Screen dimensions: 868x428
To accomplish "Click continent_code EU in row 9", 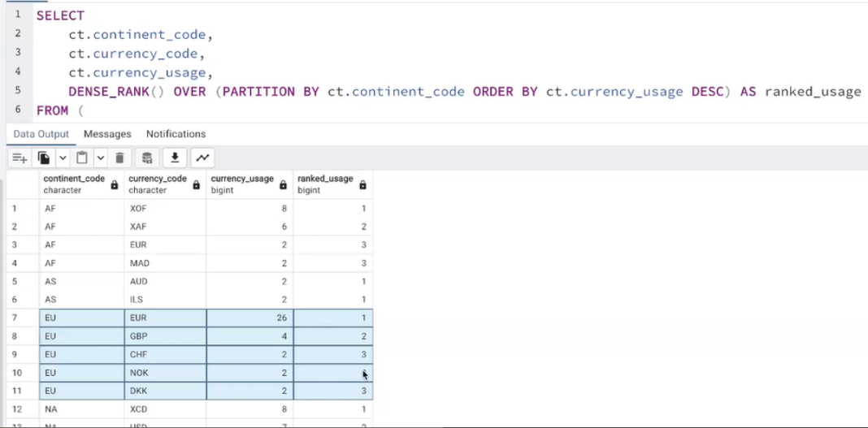I will point(82,354).
